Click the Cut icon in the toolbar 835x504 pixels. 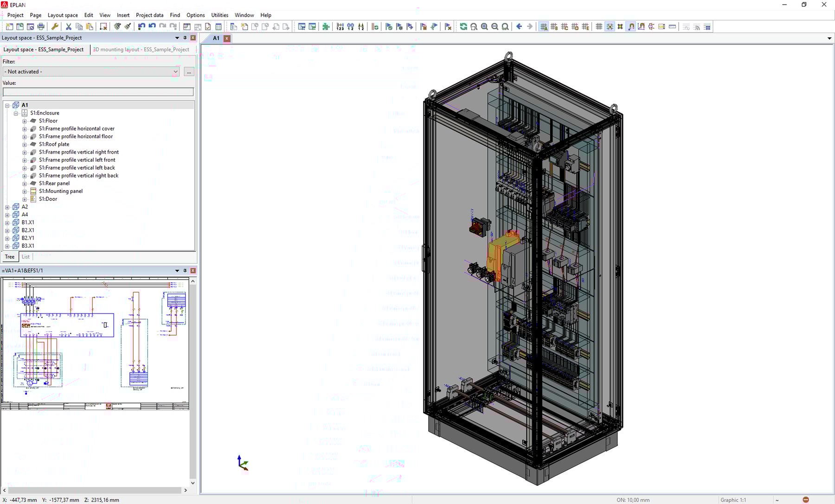pos(68,26)
